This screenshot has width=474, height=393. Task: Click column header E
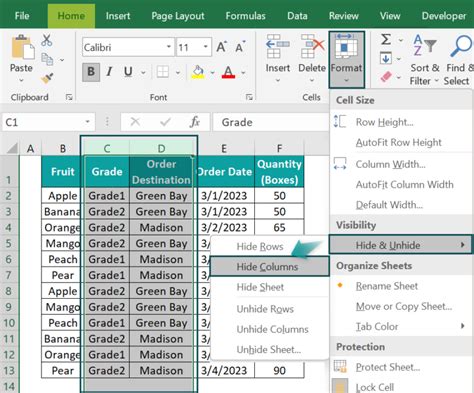pos(224,148)
